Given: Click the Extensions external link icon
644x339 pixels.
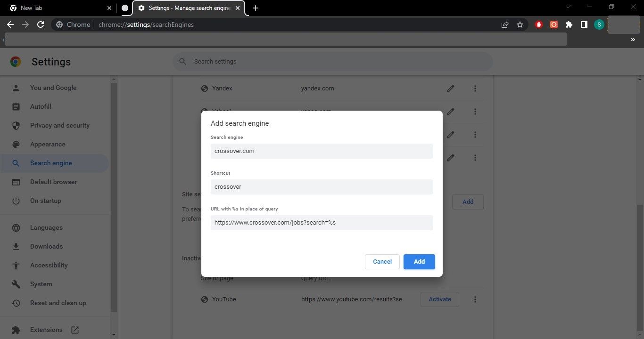Looking at the screenshot, I should [75, 330].
